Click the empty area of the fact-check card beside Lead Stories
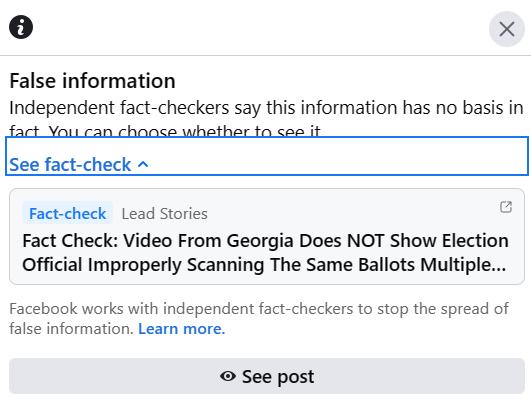Screen dimensions: 531x399 pos(352,213)
